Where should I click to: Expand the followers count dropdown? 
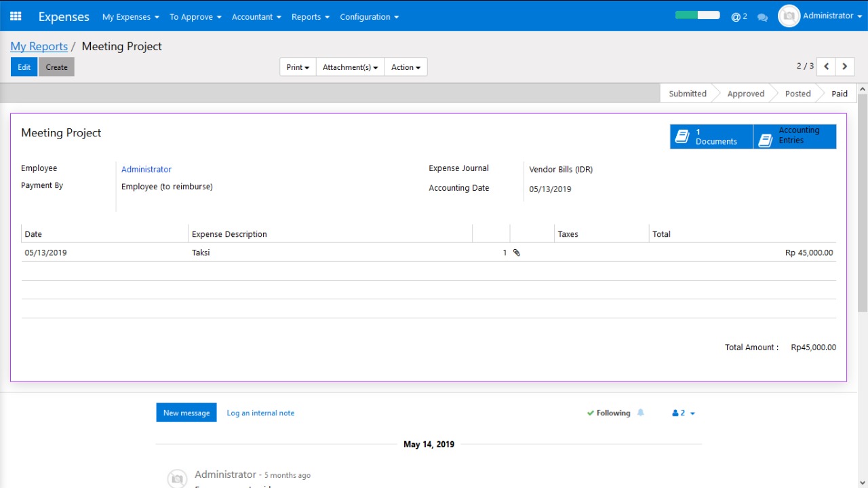[683, 413]
